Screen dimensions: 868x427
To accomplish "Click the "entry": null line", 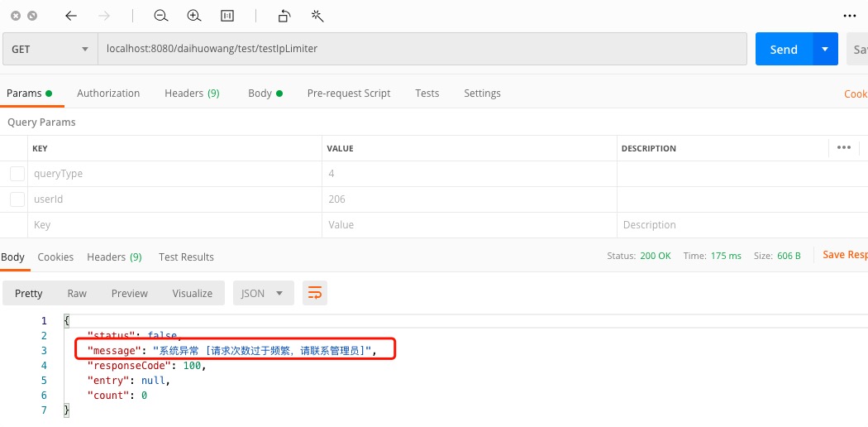I will click(x=129, y=381).
